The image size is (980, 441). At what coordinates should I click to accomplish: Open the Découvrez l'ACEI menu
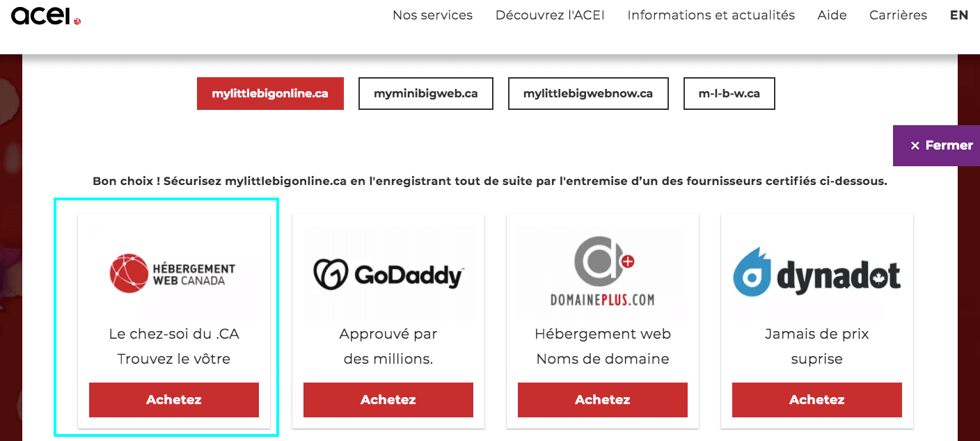[550, 15]
